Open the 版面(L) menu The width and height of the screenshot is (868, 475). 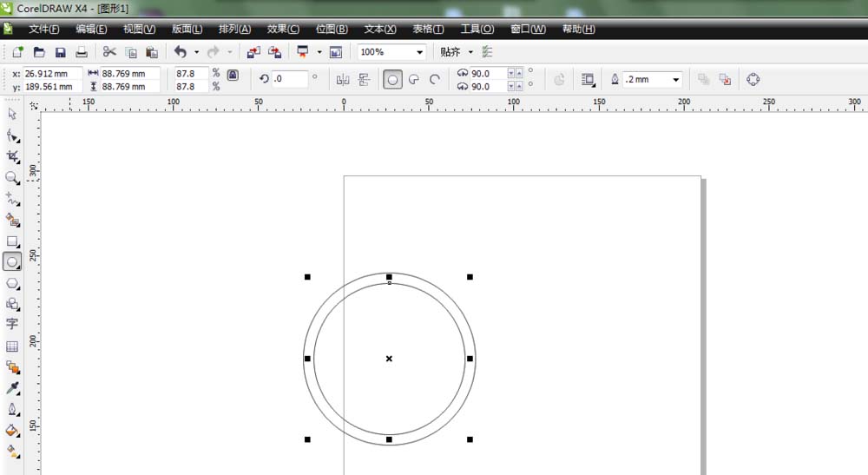(187, 30)
